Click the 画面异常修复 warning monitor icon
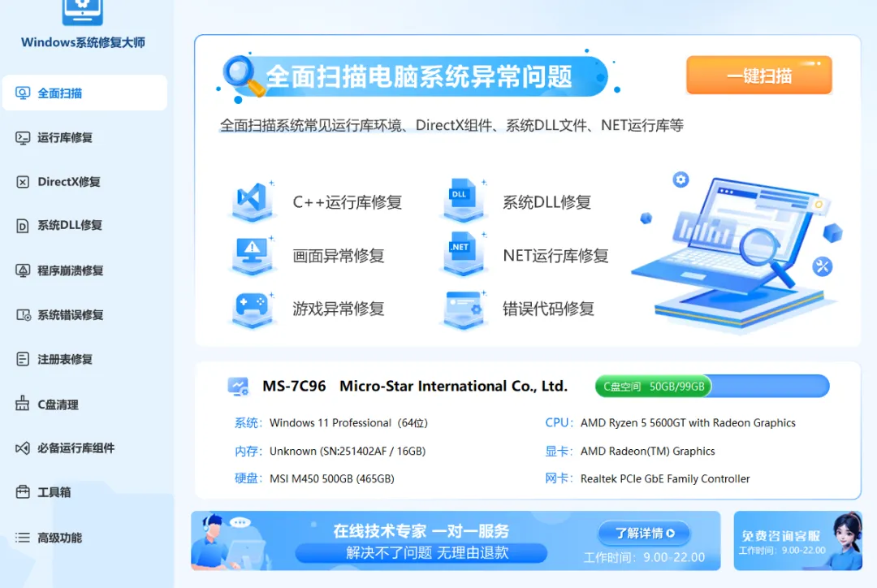Image resolution: width=877 pixels, height=588 pixels. [253, 254]
